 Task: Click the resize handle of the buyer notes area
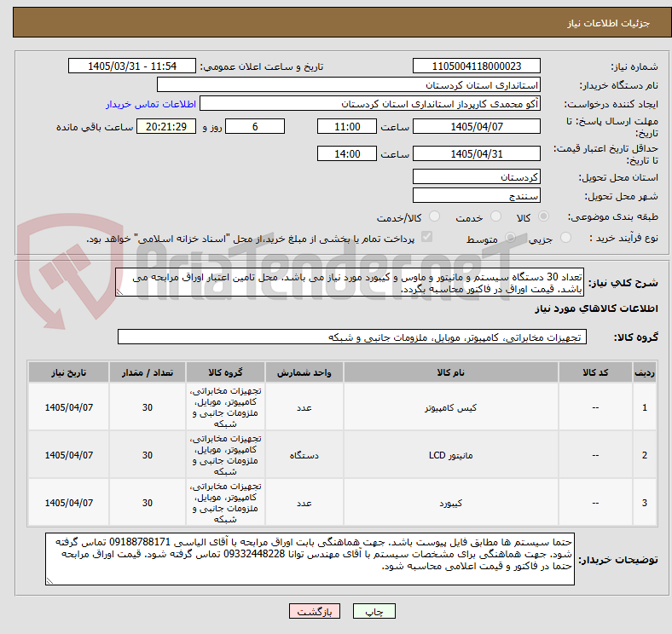(49, 581)
